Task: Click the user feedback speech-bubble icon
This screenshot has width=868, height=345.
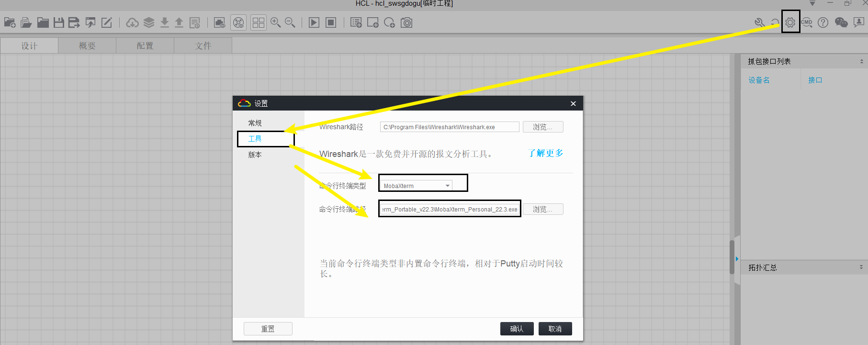Action: point(859,22)
